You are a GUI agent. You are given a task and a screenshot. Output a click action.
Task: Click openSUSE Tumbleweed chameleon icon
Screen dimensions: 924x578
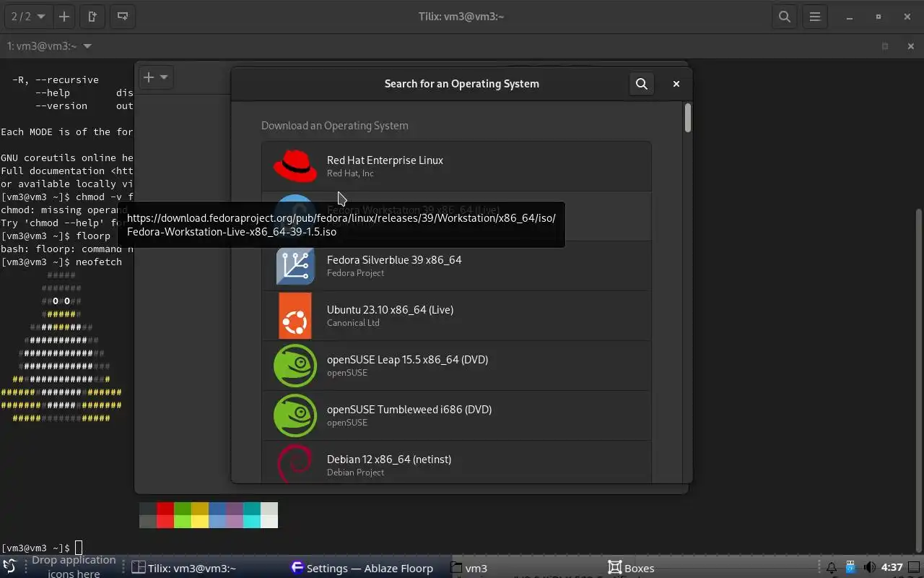295,415
